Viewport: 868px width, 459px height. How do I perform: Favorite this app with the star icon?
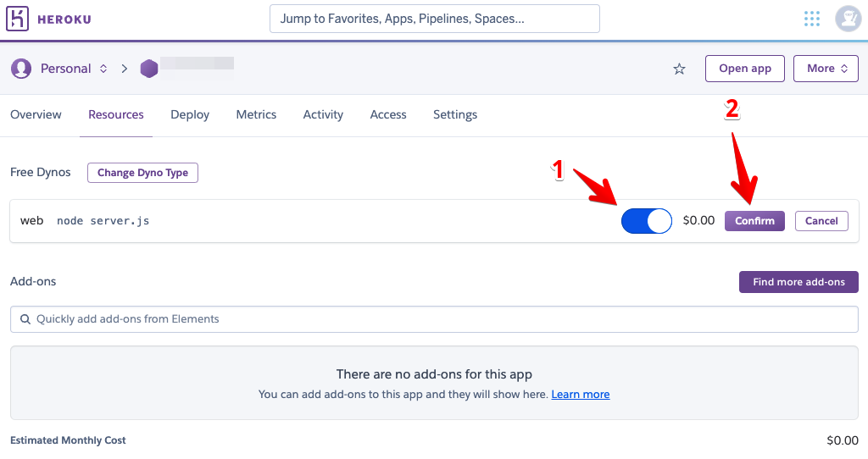click(x=679, y=69)
